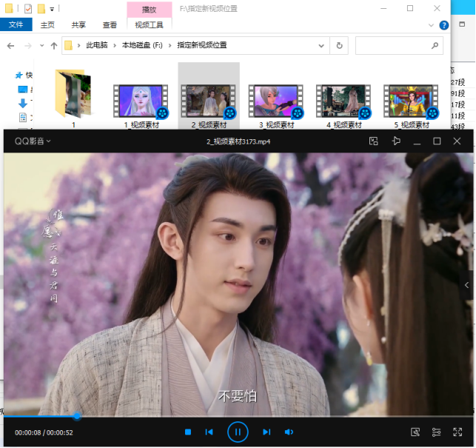Expand breadcrumb arrow after 此电脑
This screenshot has height=448, width=476.
[x=115, y=46]
